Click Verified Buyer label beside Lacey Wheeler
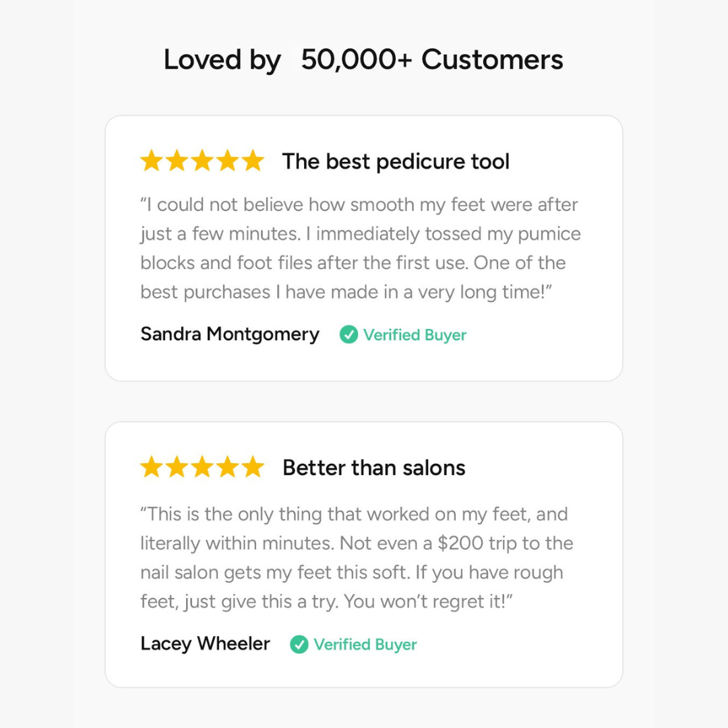 (365, 644)
